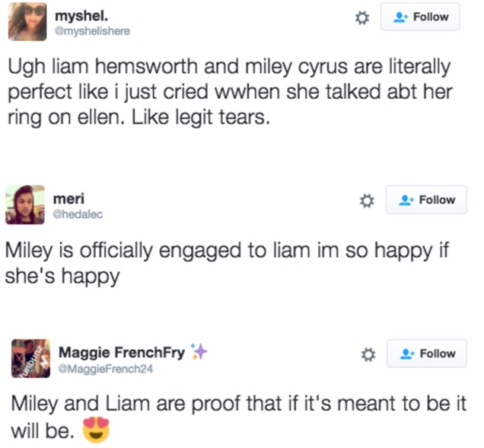Click the Maggie FrenchFry display name

point(122,352)
